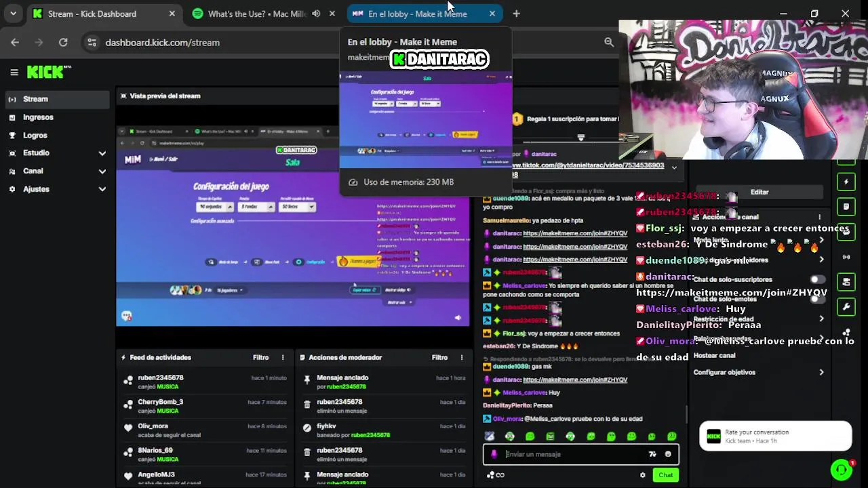Screen dimensions: 868x488
Task: Expand the pinned message chevron
Action: [674, 167]
